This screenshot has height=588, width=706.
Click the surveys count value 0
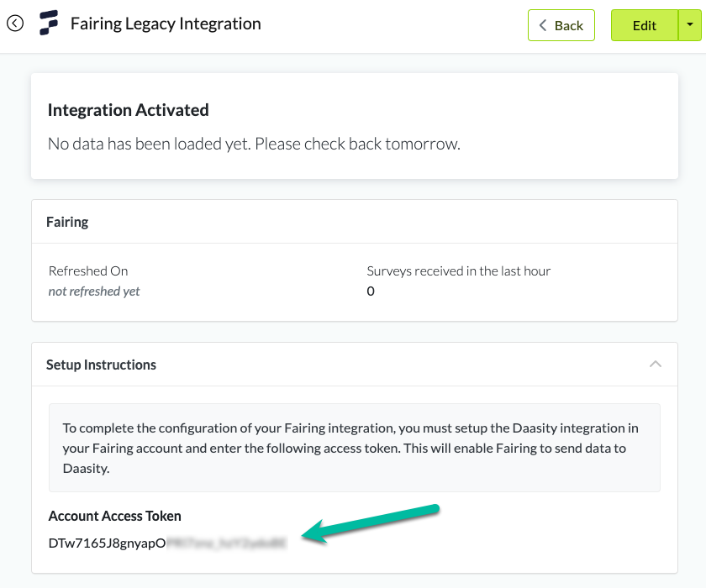[371, 291]
